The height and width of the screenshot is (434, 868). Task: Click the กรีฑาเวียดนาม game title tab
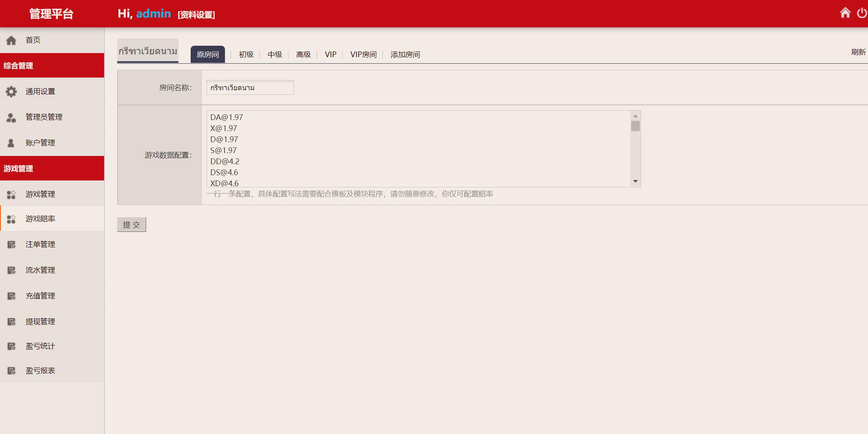point(148,51)
